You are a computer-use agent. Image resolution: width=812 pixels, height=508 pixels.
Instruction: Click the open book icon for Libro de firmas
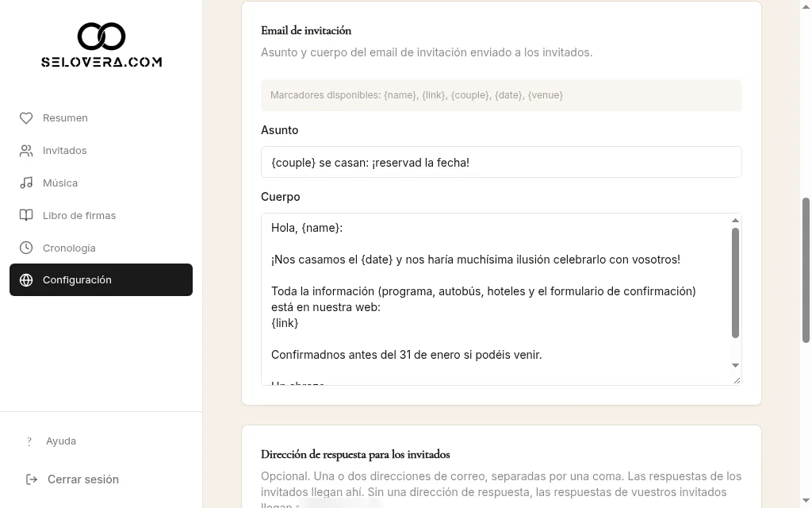coord(26,216)
